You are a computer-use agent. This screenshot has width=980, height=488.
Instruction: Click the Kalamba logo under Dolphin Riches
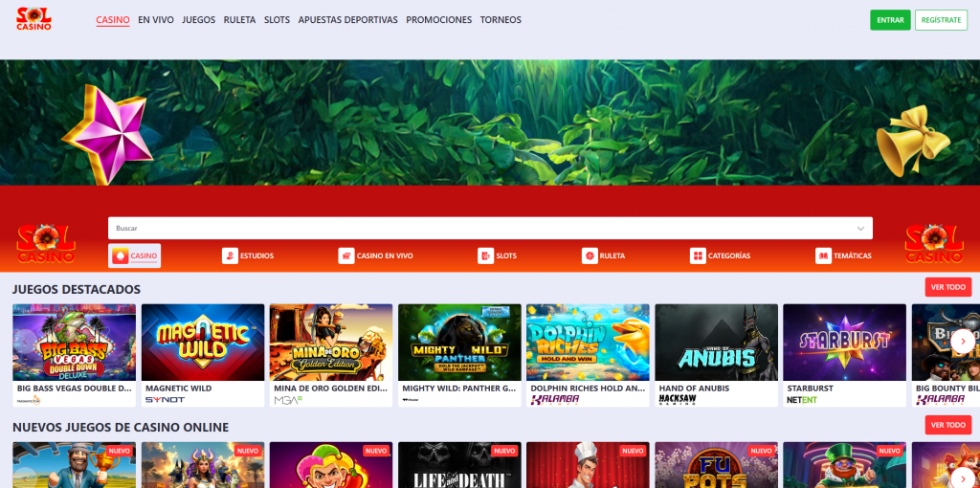[554, 400]
